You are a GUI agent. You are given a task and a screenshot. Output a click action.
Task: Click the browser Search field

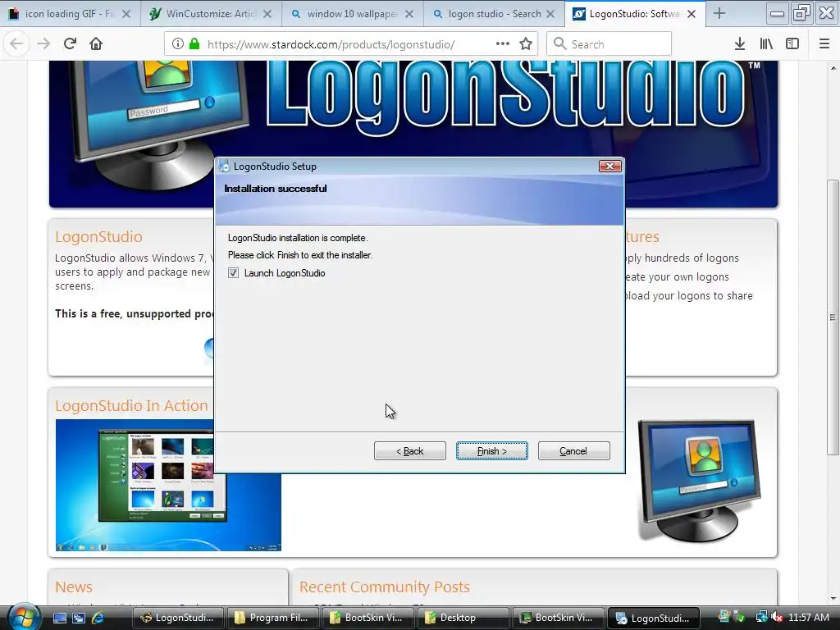[x=609, y=44]
